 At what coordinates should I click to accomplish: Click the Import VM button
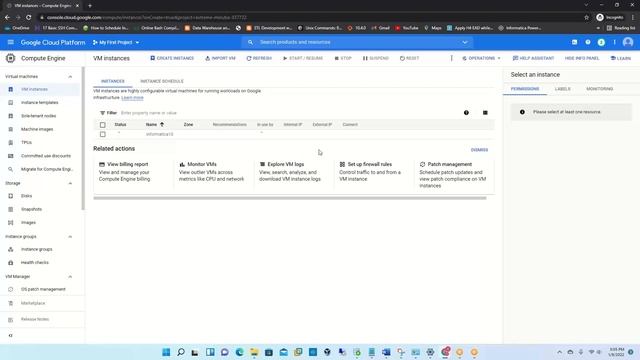(x=220, y=58)
